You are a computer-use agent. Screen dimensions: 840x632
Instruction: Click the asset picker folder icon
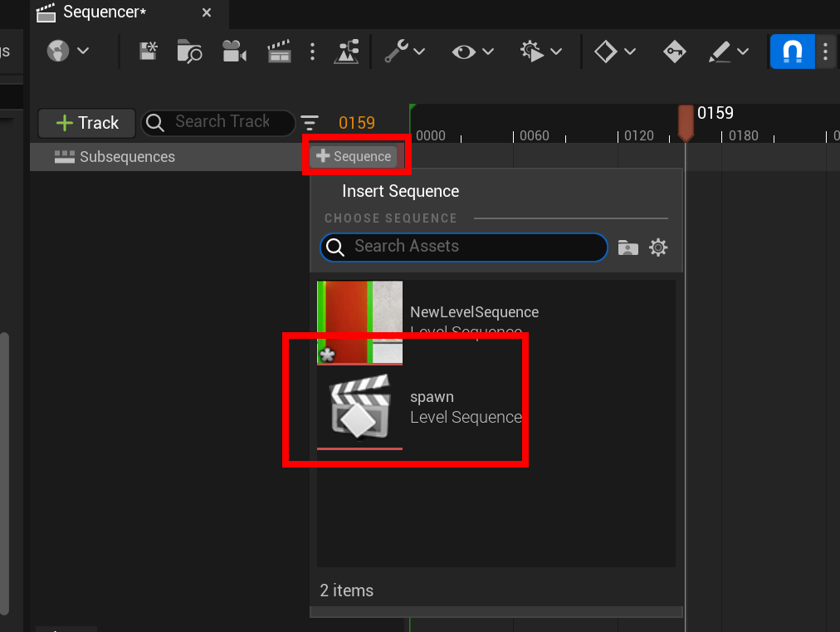click(x=628, y=247)
